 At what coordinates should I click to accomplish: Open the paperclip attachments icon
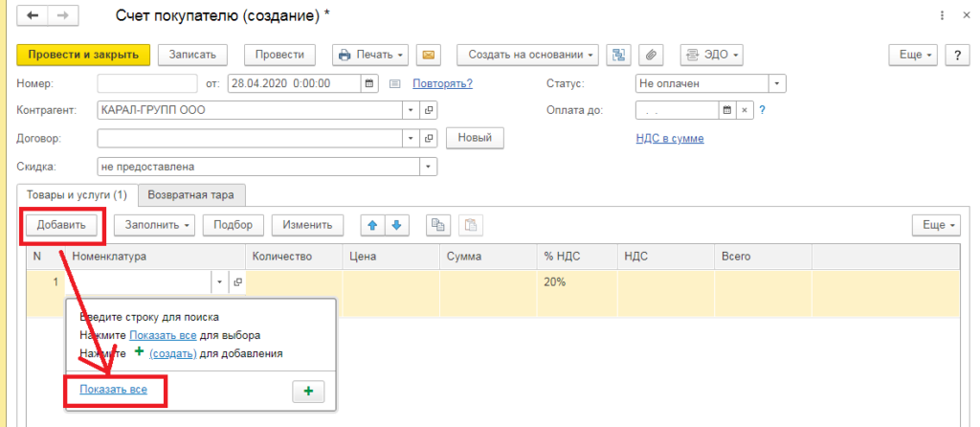click(650, 55)
